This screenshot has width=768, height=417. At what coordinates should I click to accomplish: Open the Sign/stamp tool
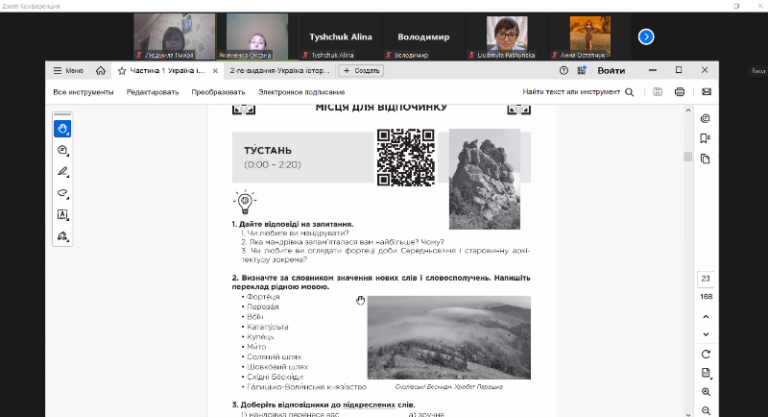point(62,237)
